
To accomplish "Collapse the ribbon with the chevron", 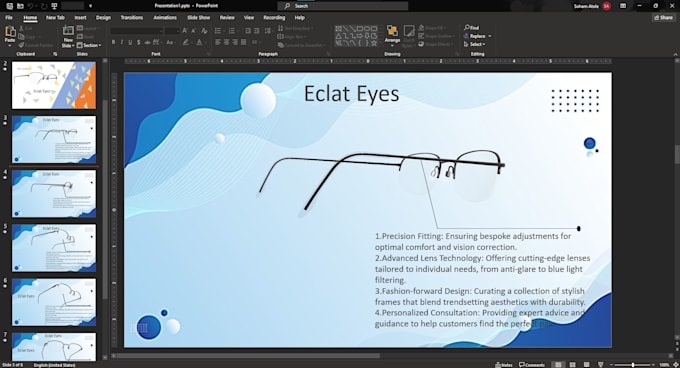I will [675, 54].
